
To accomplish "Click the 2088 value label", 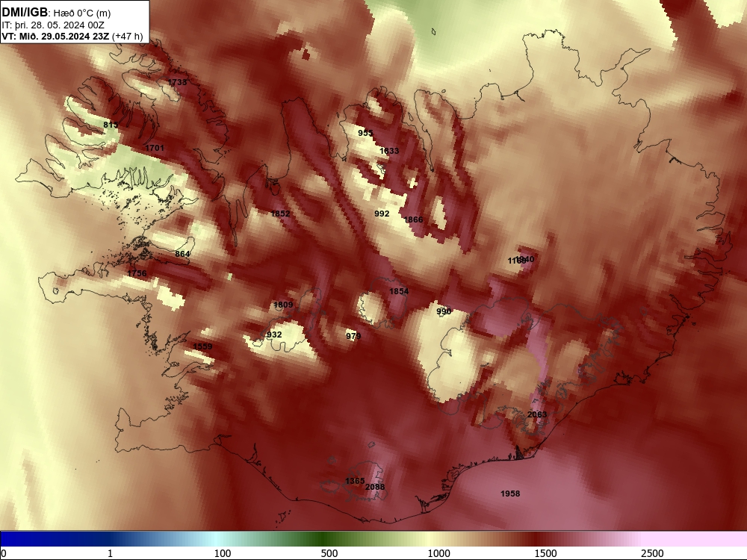I will pyautogui.click(x=375, y=487).
